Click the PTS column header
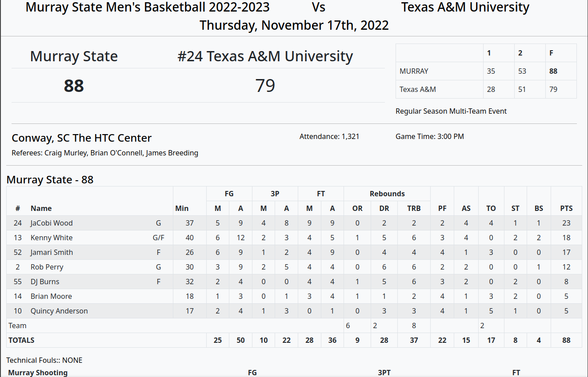Viewport: 588px width, 377px height. click(x=566, y=208)
